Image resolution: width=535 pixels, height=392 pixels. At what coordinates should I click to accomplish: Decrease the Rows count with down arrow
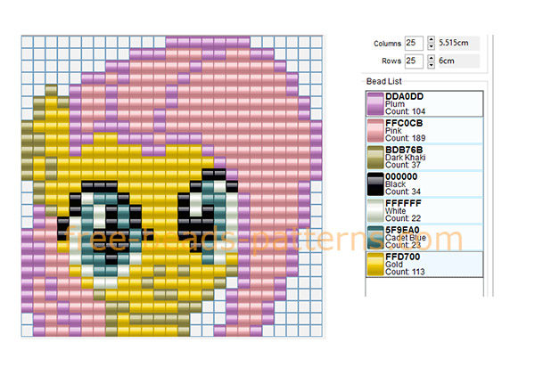[x=431, y=65]
